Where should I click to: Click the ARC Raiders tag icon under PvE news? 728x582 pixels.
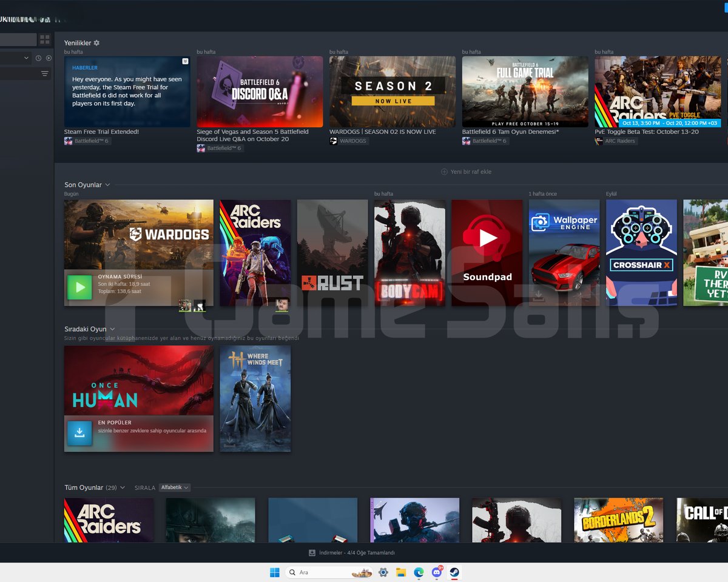[x=599, y=141]
